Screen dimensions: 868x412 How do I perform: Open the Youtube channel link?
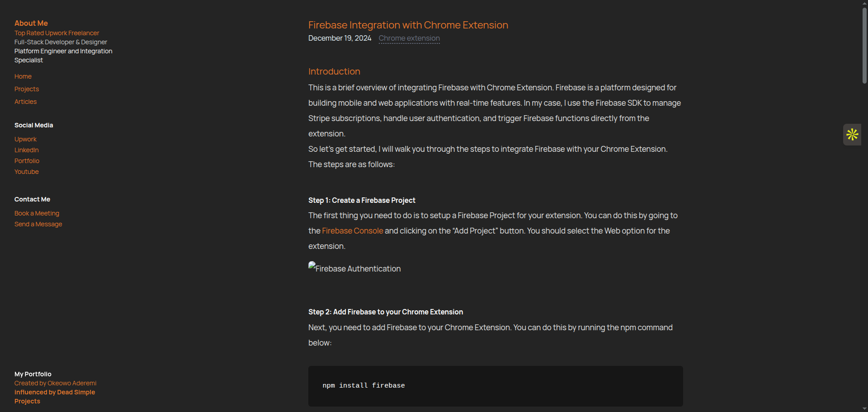click(27, 172)
